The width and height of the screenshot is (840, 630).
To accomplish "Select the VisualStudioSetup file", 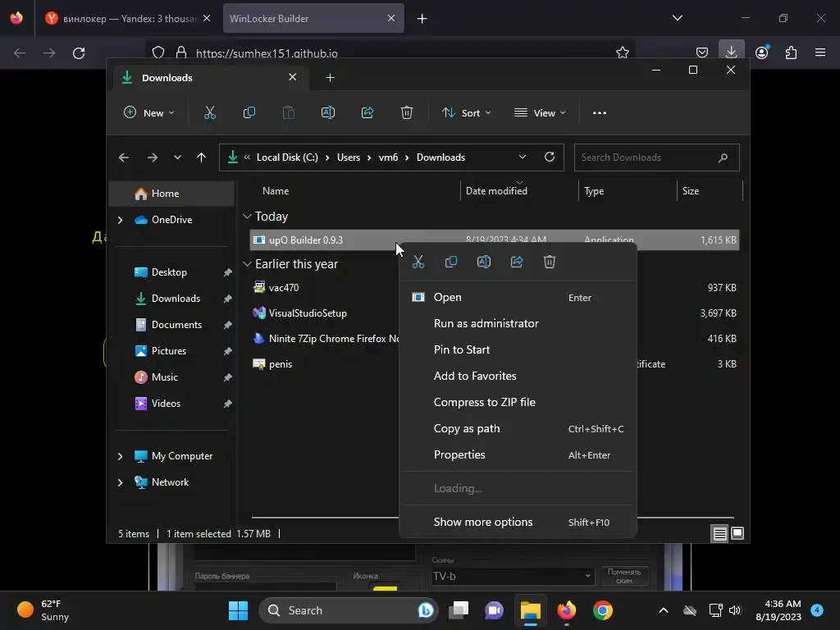I will pos(308,313).
